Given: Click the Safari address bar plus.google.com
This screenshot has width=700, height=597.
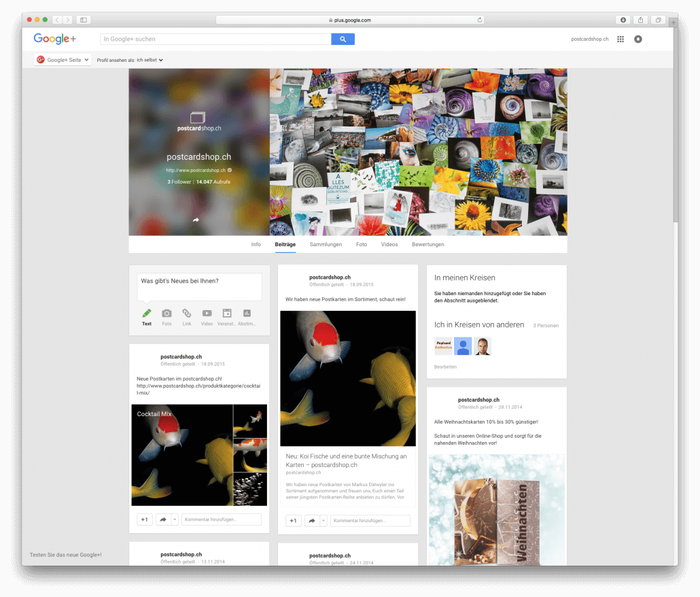Looking at the screenshot, I should tap(351, 20).
